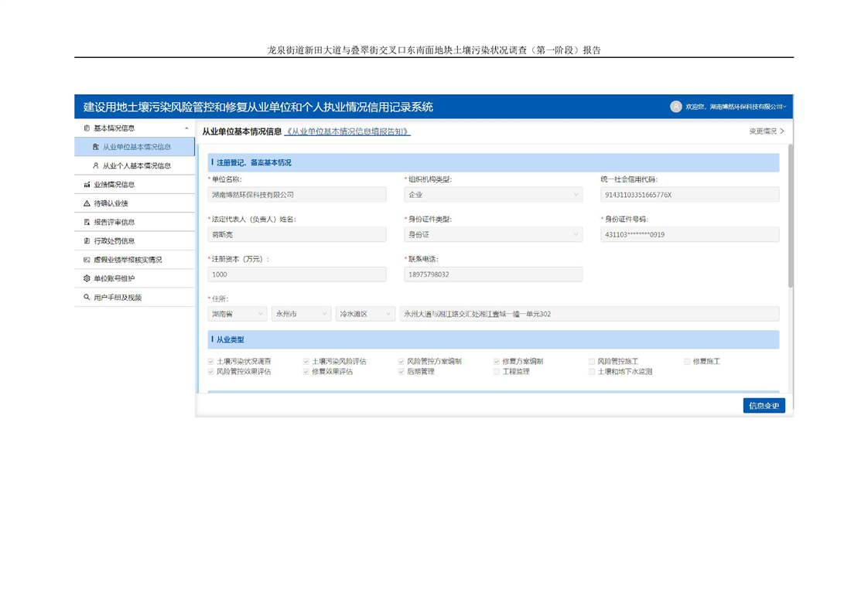
Task: Click the 单位名称 input field
Action: (x=297, y=195)
